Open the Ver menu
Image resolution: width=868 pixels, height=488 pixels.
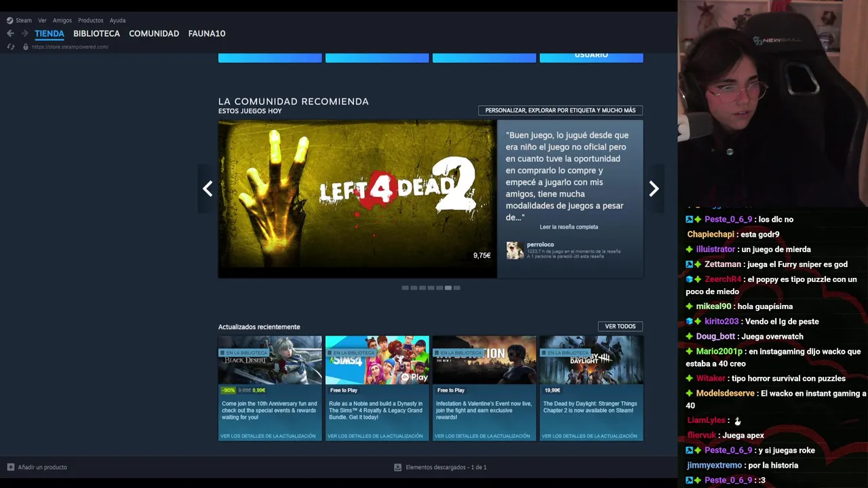point(42,20)
